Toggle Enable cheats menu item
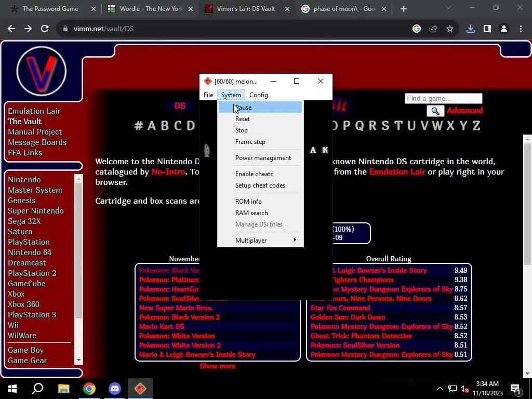The image size is (532, 399). click(x=260, y=174)
